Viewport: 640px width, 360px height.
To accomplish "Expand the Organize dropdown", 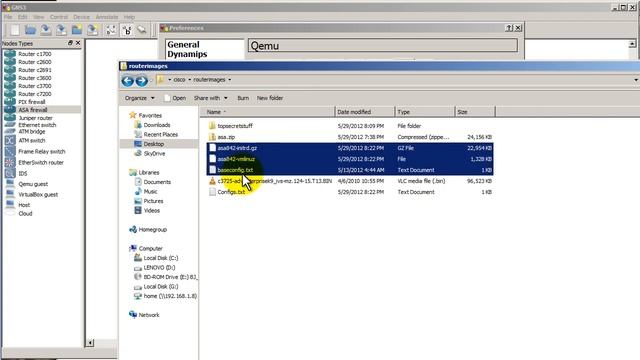I will pos(140,98).
